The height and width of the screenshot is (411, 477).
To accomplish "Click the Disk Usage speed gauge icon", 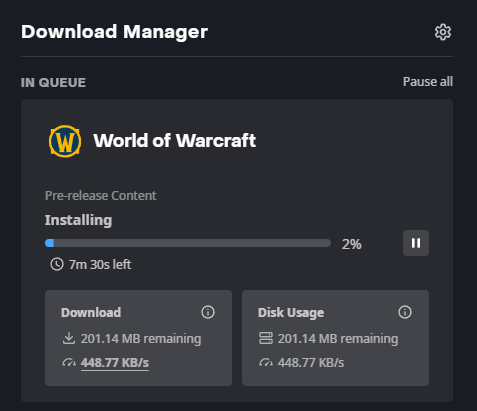I will click(x=266, y=362).
